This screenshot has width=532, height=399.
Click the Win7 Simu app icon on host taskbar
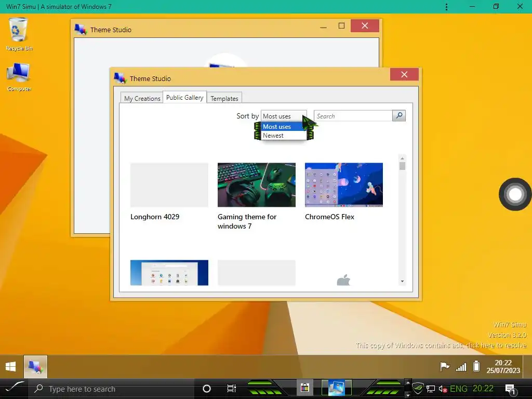(x=336, y=388)
